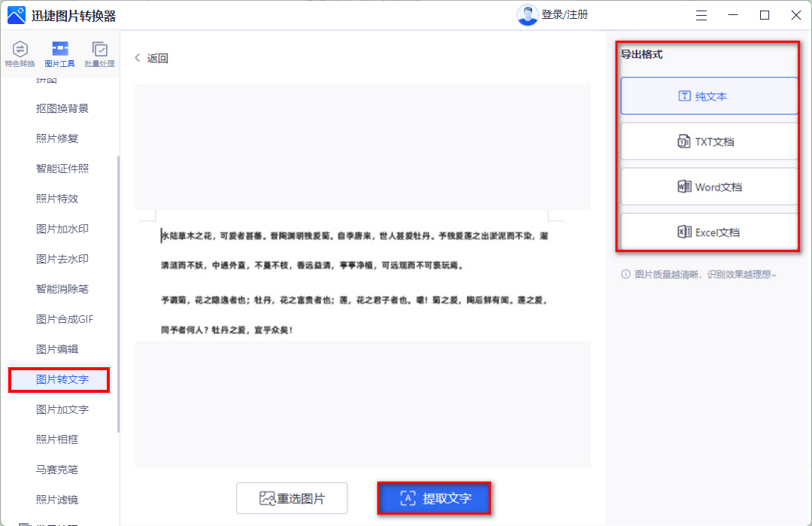Switch to the 批量处理 tab icon
This screenshot has width=812, height=526.
click(x=99, y=50)
